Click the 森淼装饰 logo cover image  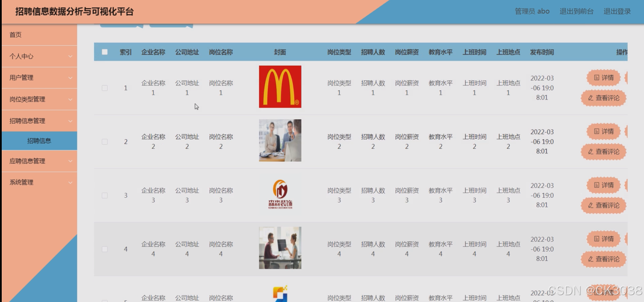click(280, 194)
